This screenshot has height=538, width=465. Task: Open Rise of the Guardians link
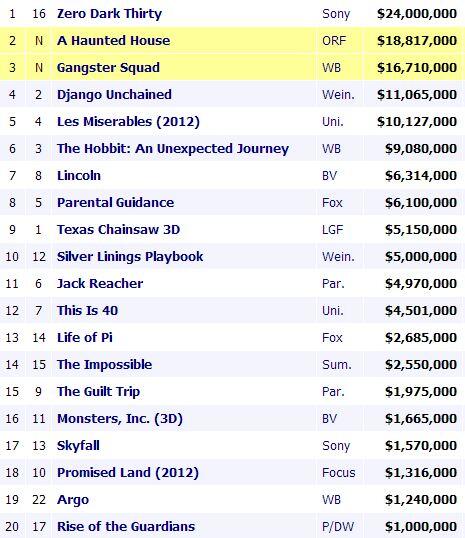126,526
